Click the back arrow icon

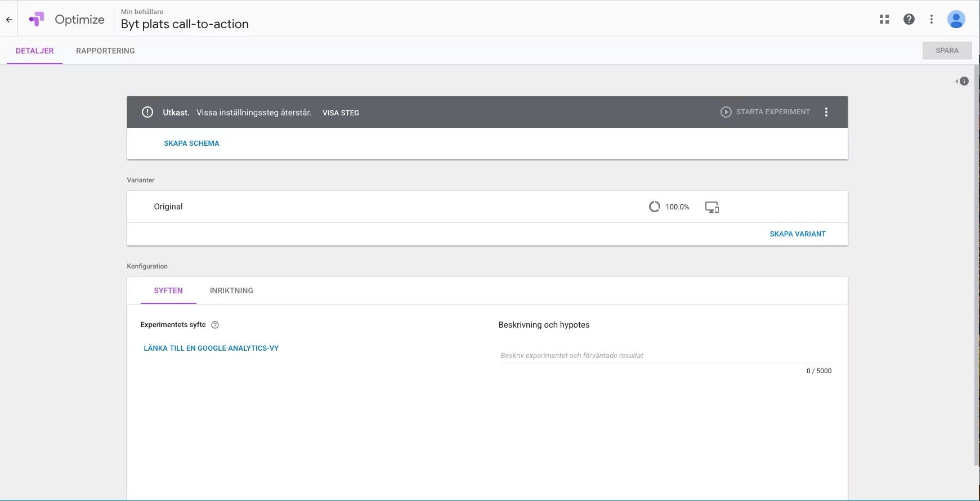[x=9, y=20]
